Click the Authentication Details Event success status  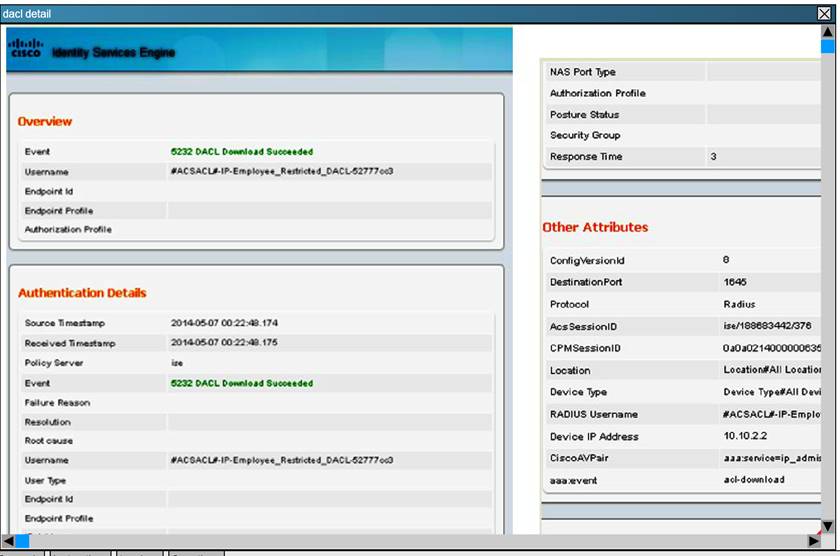(x=242, y=383)
